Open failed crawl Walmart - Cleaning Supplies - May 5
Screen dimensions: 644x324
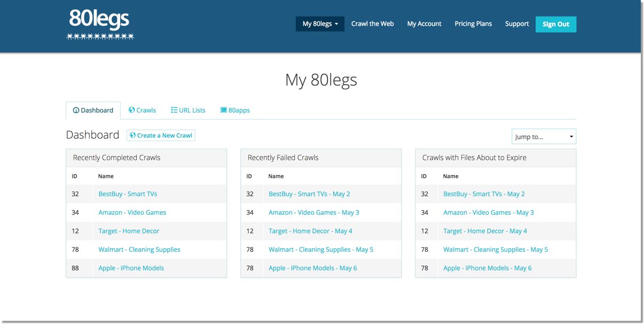pyautogui.click(x=321, y=250)
